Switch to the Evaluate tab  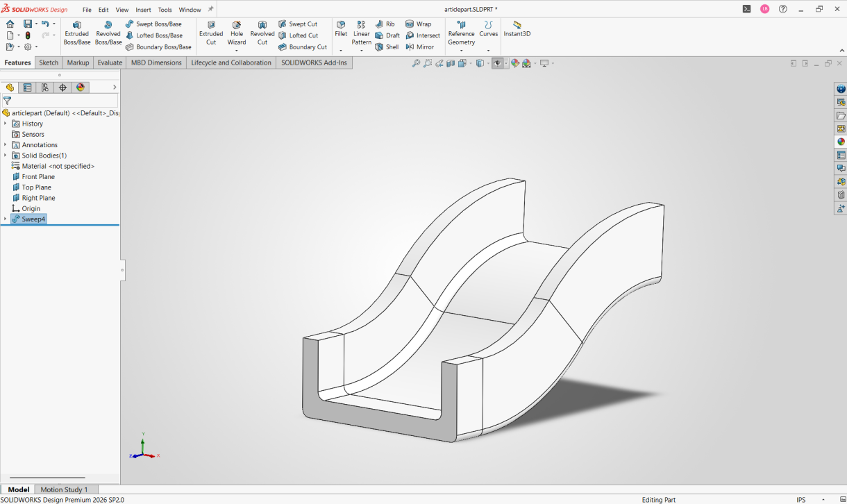click(x=110, y=62)
